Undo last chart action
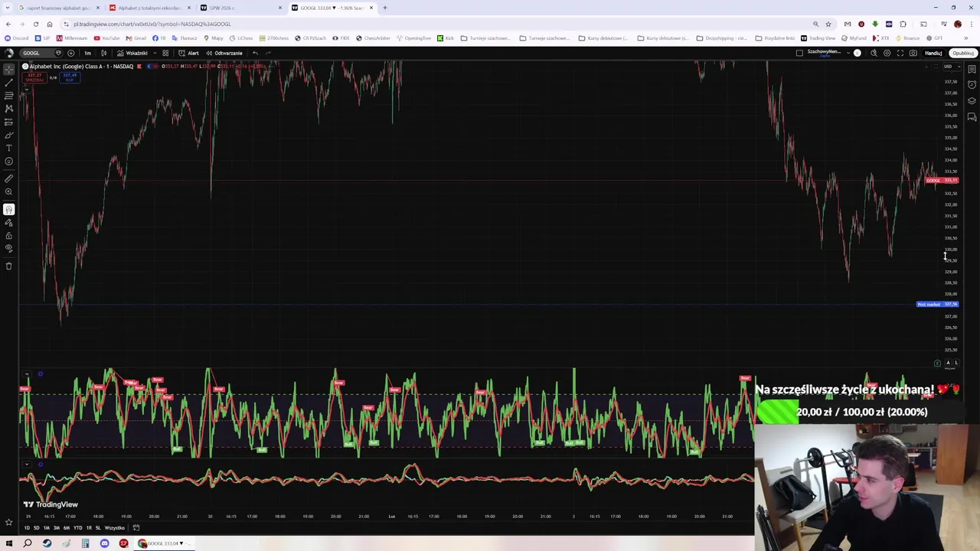Viewport: 980px width, 551px height. pyautogui.click(x=256, y=53)
